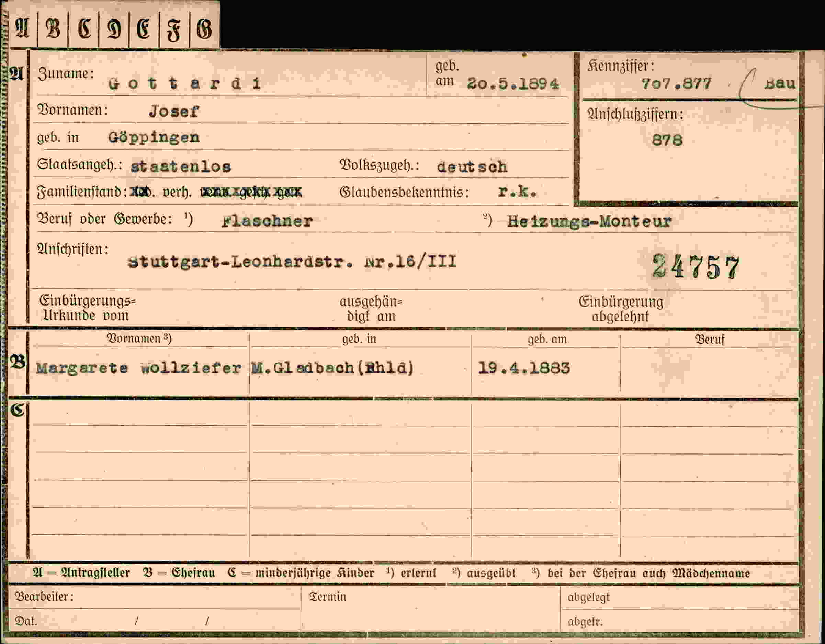
Task: Click the 'ausgehändigt am' label
Action: [x=371, y=308]
